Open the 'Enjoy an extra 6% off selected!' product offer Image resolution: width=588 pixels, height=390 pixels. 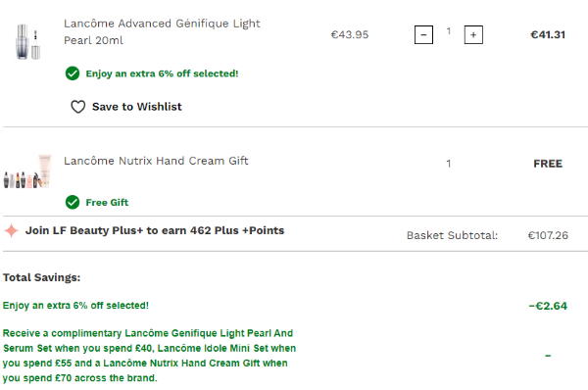[162, 73]
